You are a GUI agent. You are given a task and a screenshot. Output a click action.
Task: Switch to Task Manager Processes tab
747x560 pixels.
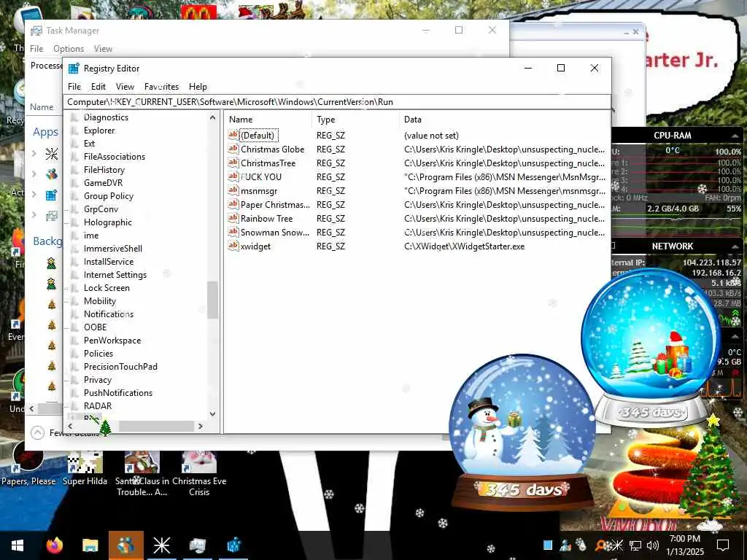(46, 66)
